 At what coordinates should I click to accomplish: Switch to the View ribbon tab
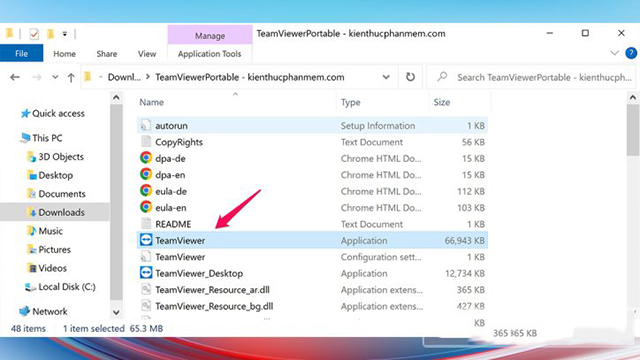pos(147,53)
